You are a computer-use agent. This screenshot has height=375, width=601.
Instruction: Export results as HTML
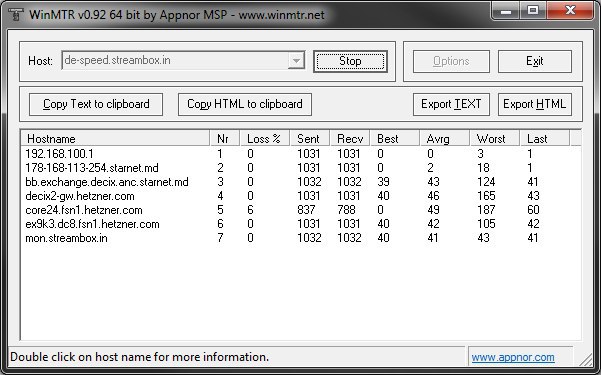tap(535, 104)
